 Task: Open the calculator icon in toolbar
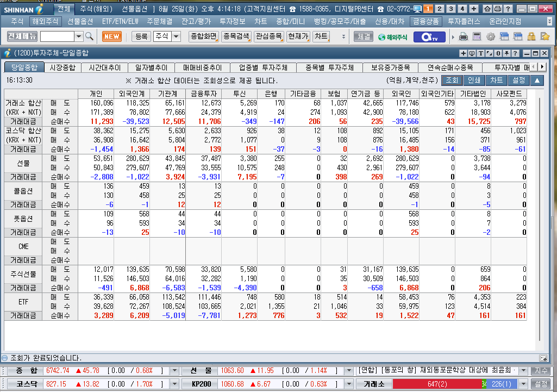477,36
